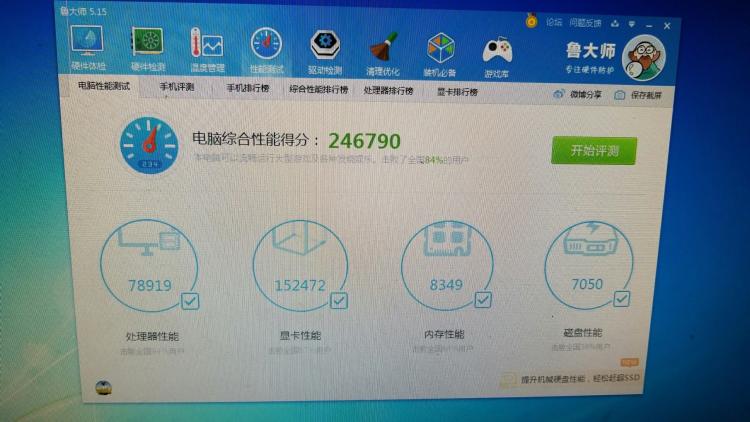Click the small round icon at bottom-left
The image size is (750, 422).
point(103,387)
